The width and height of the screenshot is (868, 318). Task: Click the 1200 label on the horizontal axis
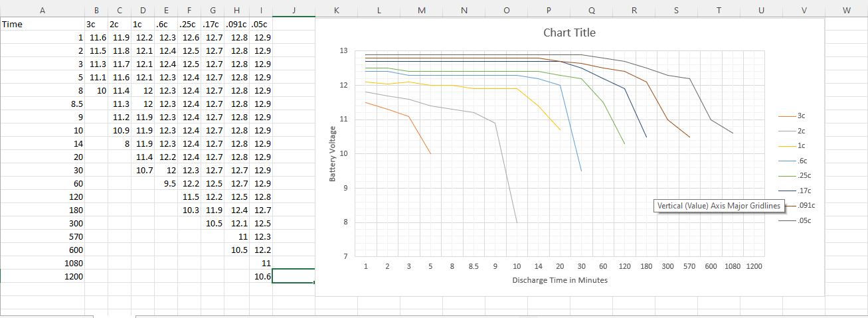754,266
